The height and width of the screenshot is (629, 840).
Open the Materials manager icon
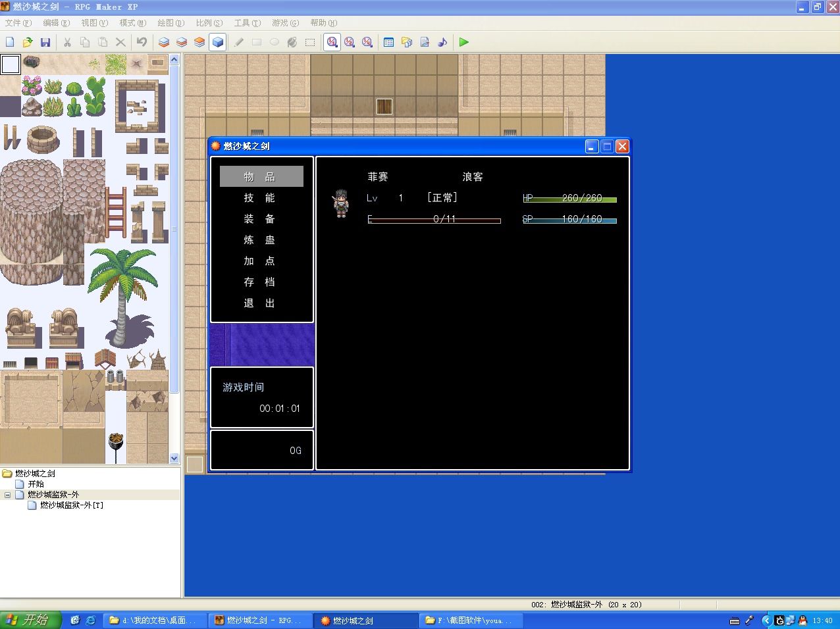click(407, 42)
